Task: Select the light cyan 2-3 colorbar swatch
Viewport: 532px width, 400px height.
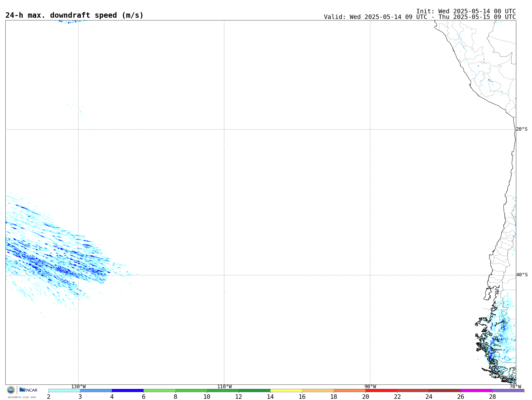Action: coord(64,391)
